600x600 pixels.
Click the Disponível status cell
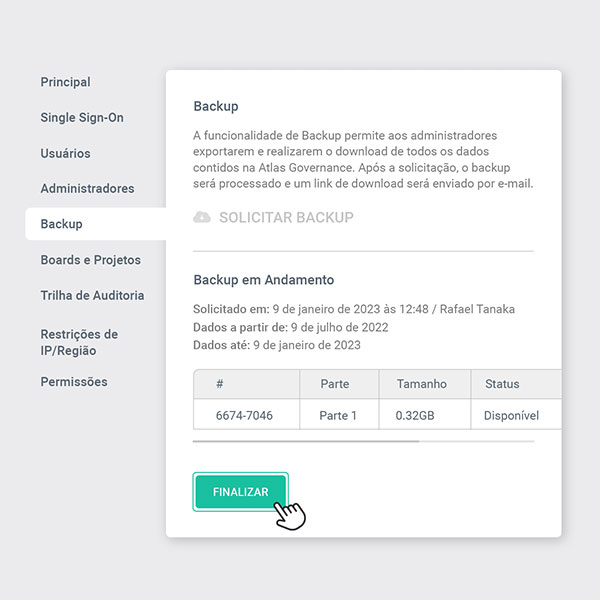click(511, 415)
